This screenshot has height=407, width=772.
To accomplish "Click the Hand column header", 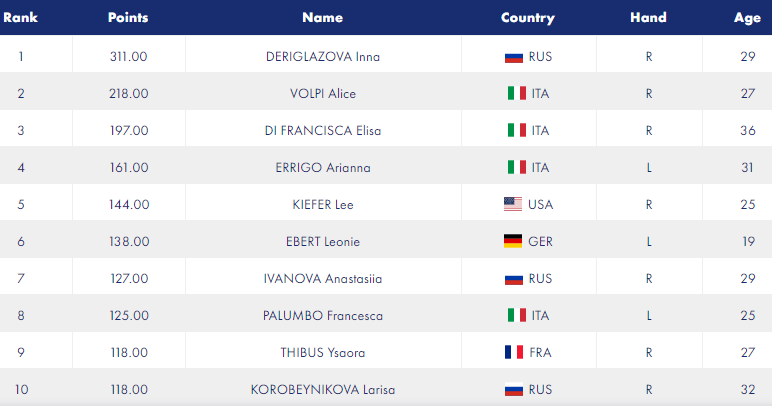I will [648, 18].
